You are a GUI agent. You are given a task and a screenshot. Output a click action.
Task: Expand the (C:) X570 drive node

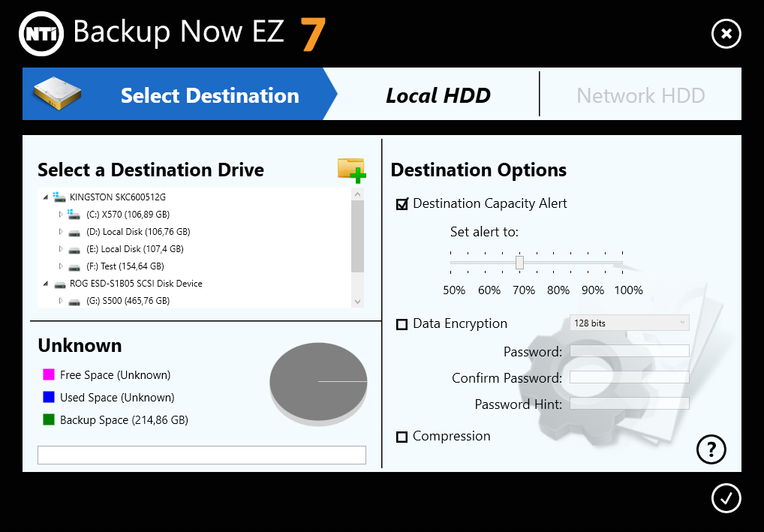(62, 215)
